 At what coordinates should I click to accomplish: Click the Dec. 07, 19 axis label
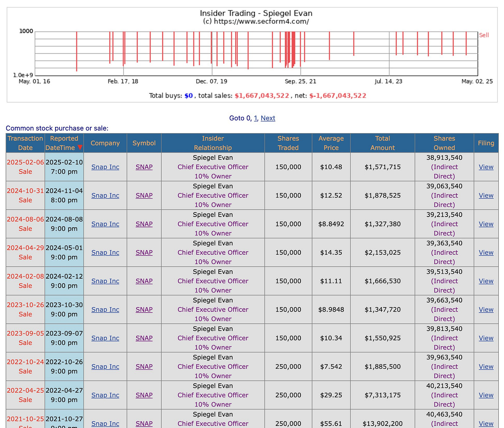(x=211, y=81)
